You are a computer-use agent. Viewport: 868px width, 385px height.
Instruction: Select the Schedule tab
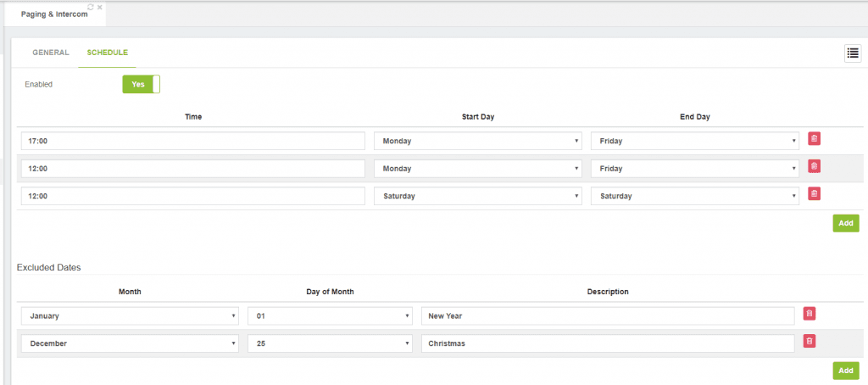(x=108, y=53)
